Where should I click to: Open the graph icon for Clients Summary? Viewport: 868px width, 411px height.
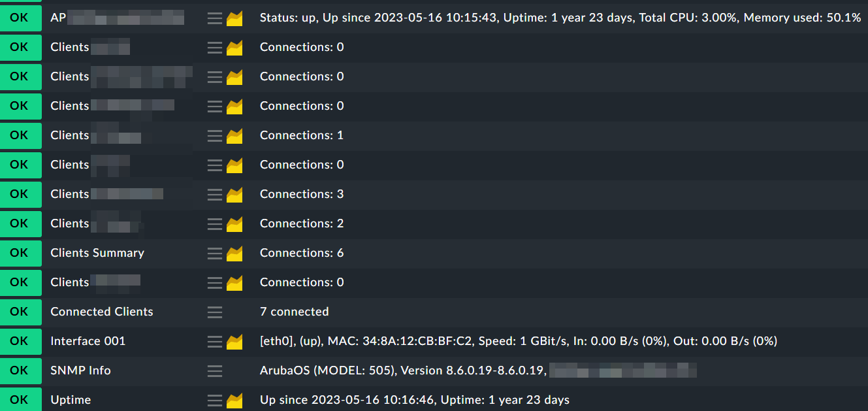[x=234, y=253]
